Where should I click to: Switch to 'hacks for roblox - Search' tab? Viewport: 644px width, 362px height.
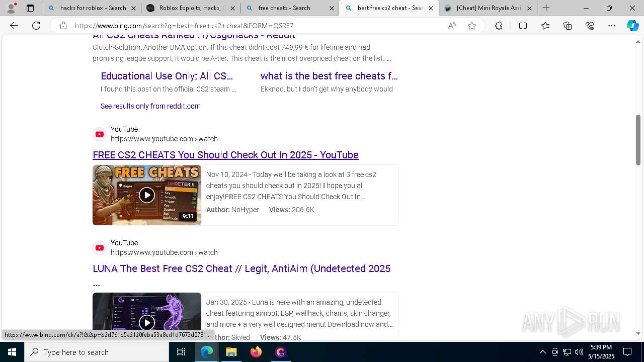[x=92, y=8]
